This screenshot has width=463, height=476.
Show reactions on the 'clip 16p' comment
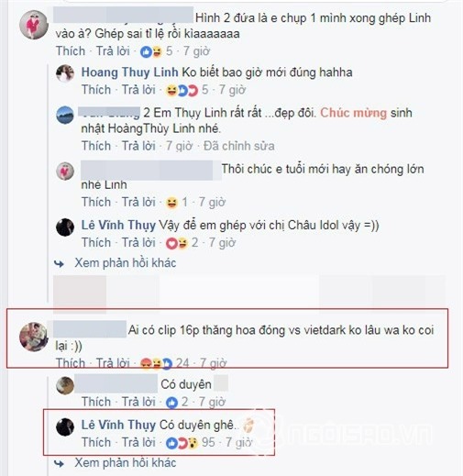point(157,363)
